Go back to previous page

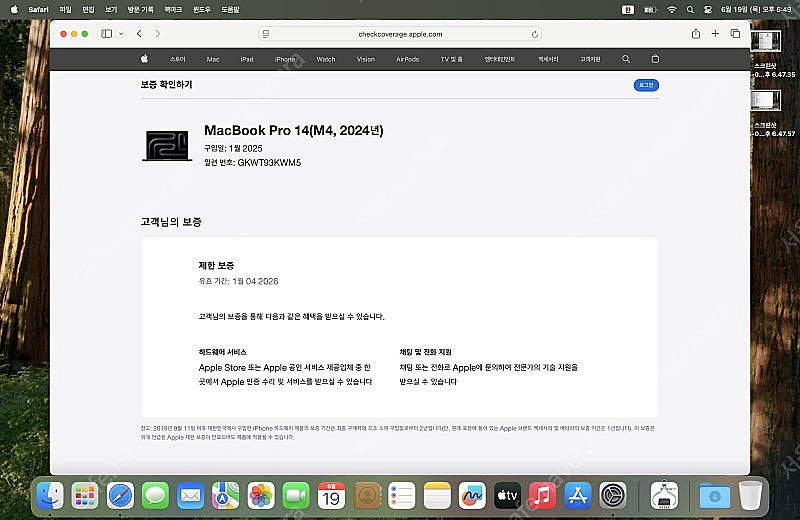[139, 34]
